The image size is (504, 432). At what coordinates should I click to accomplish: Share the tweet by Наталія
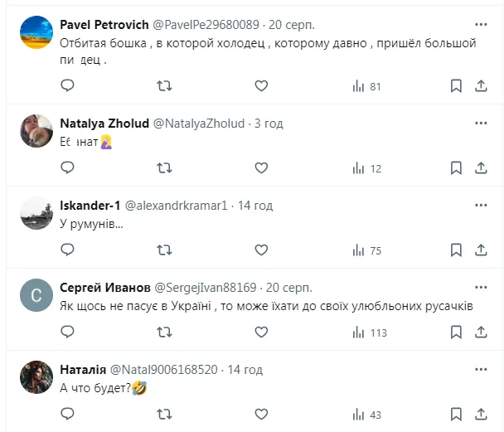coord(481,413)
